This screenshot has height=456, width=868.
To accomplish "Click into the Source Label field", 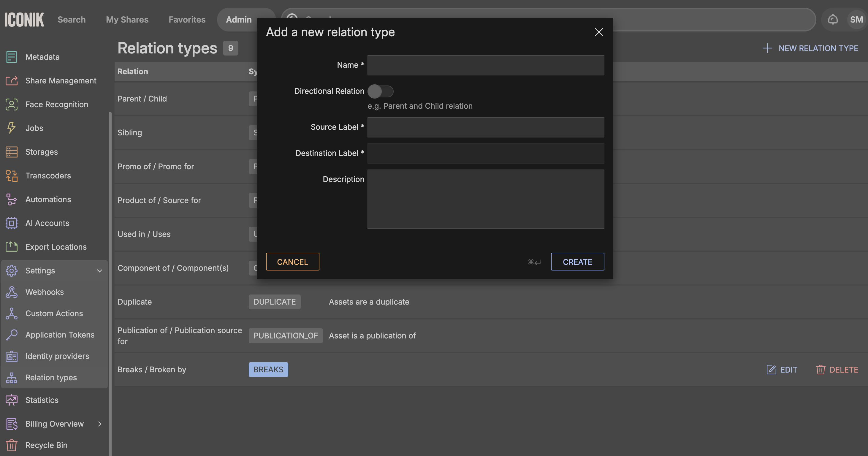I will click(x=485, y=127).
